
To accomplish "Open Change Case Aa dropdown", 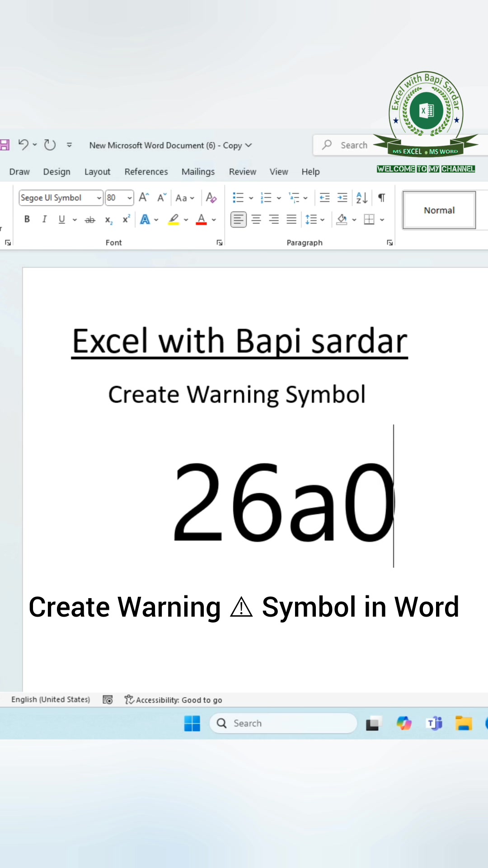I will [x=185, y=198].
